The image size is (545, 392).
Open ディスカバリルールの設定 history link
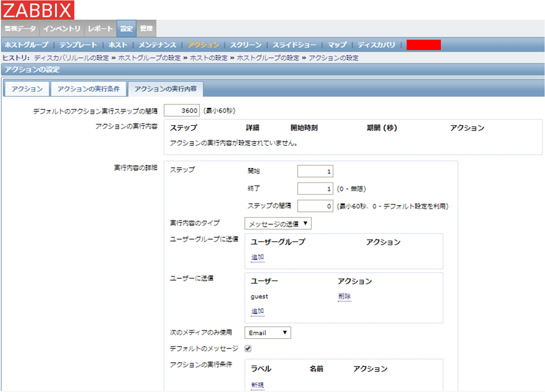[72, 58]
